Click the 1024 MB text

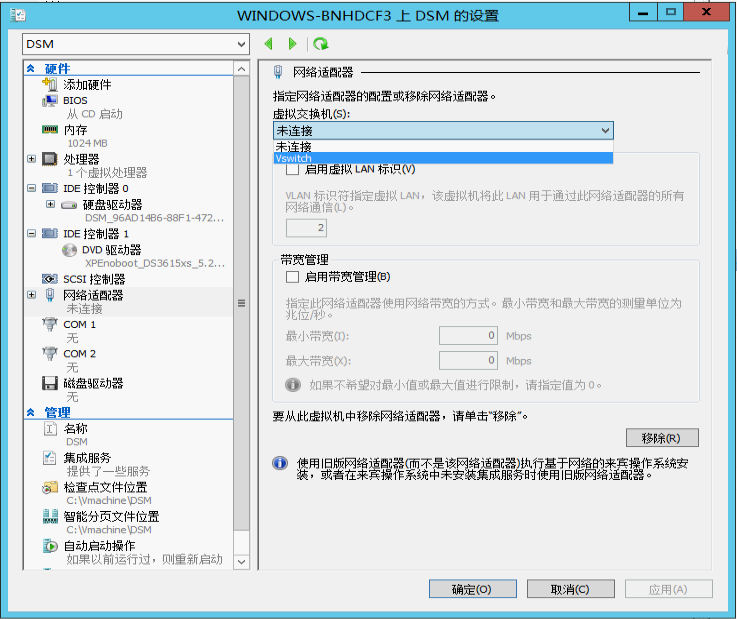coord(87,143)
